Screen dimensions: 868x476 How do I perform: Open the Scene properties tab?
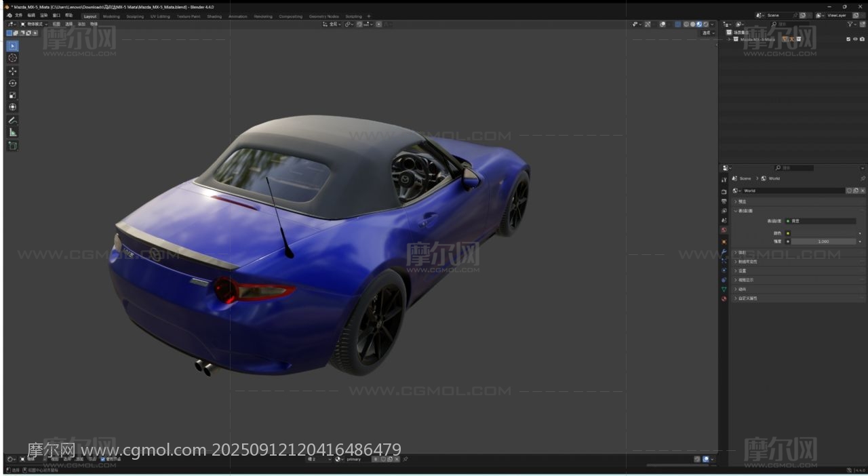[724, 220]
